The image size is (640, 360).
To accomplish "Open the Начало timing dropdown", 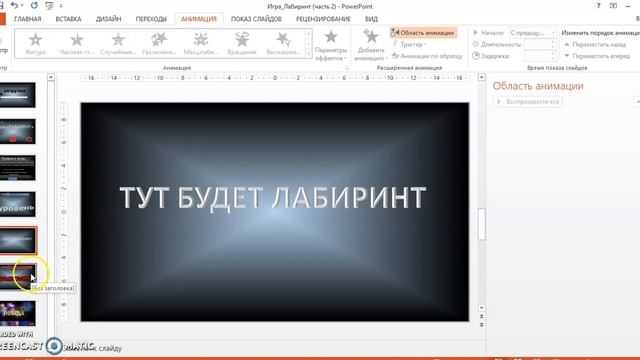I will [x=533, y=33].
